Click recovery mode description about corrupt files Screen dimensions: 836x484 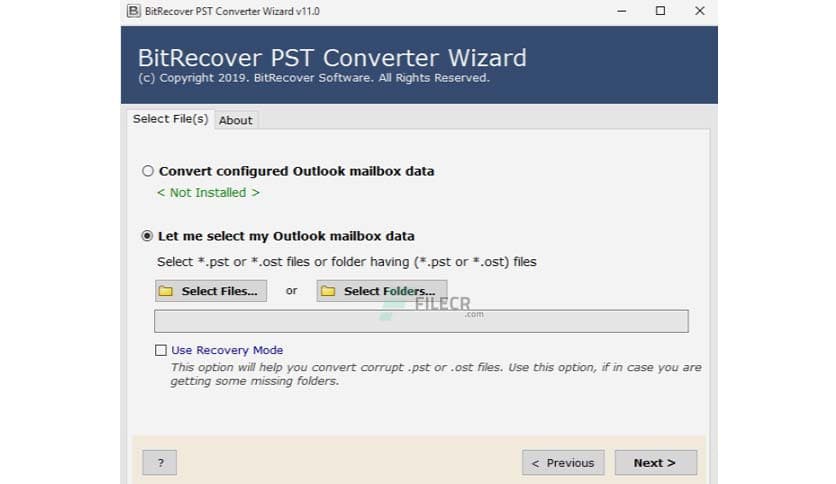[x=436, y=374]
